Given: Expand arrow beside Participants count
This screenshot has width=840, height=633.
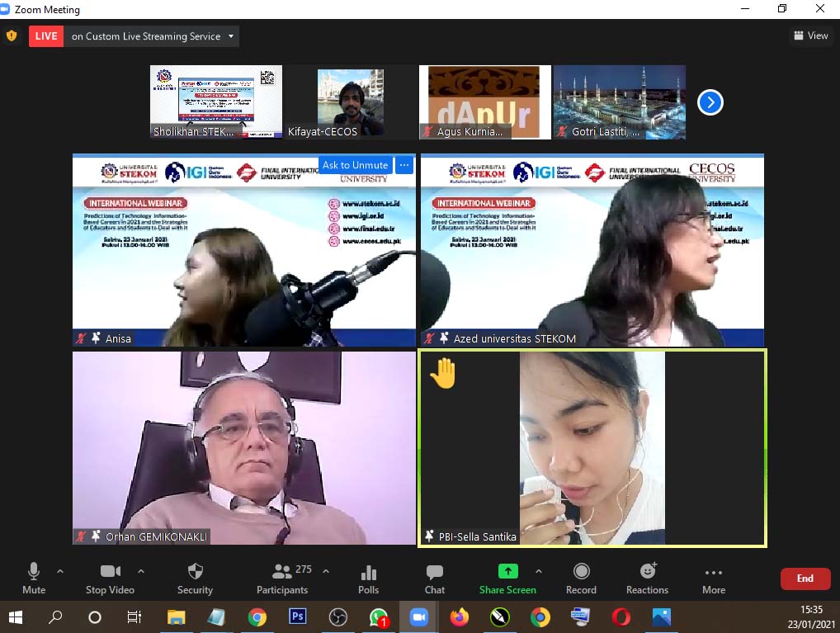Looking at the screenshot, I should pos(326,571).
